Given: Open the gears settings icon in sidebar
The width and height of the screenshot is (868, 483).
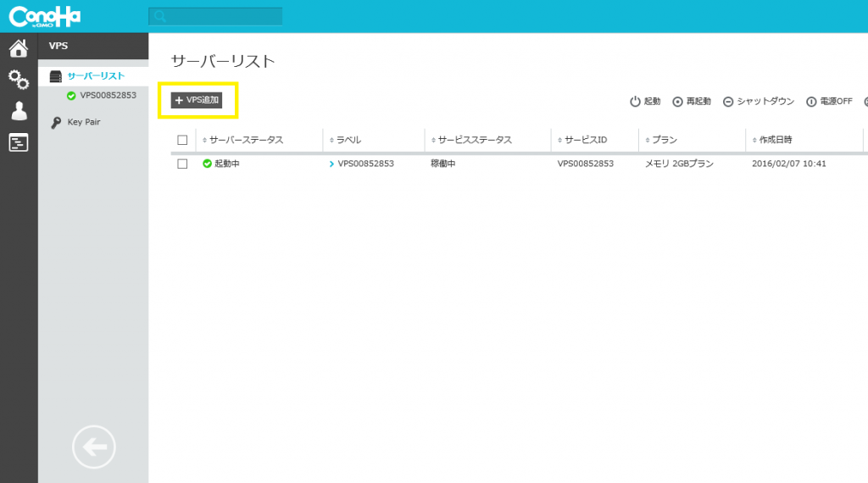Looking at the screenshot, I should (19, 80).
